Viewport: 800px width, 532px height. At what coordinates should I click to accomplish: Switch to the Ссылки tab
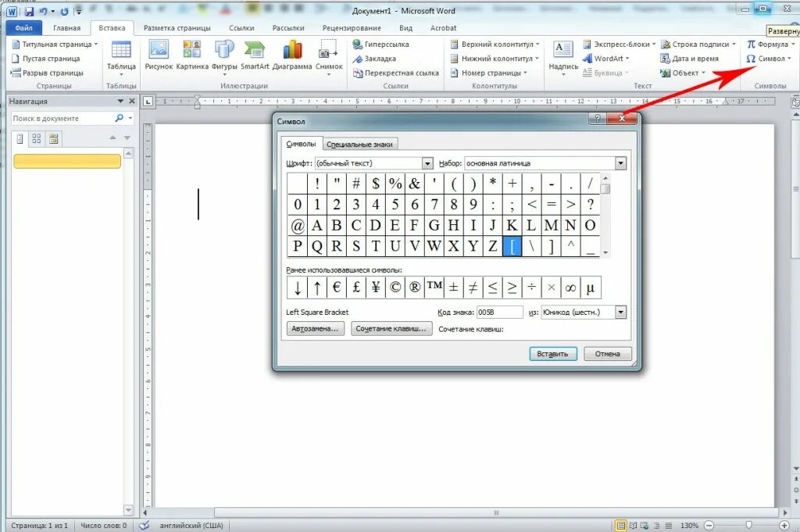pyautogui.click(x=241, y=28)
